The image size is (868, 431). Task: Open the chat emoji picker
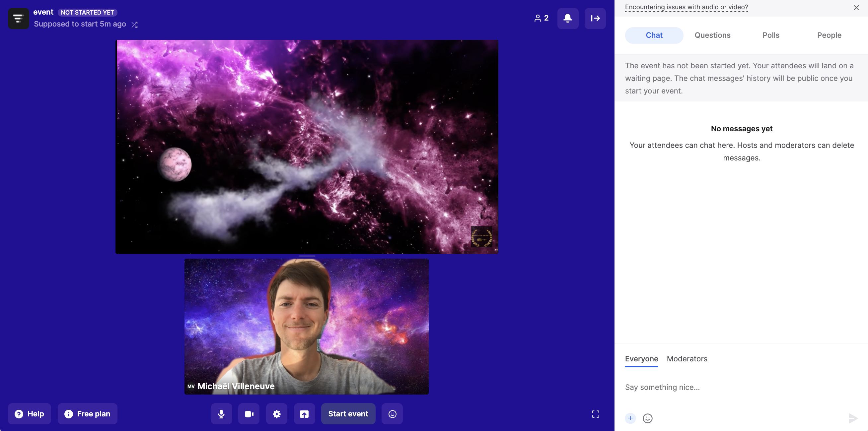coord(647,418)
